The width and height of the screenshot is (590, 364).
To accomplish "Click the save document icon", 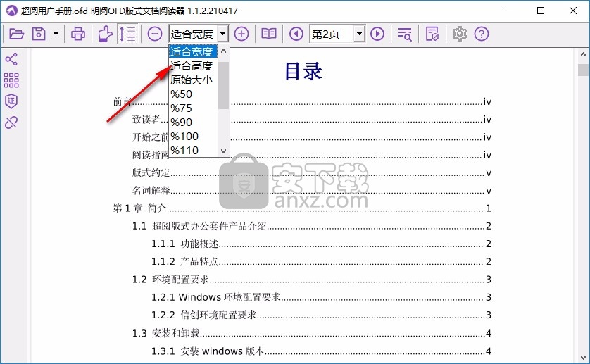I will [39, 34].
